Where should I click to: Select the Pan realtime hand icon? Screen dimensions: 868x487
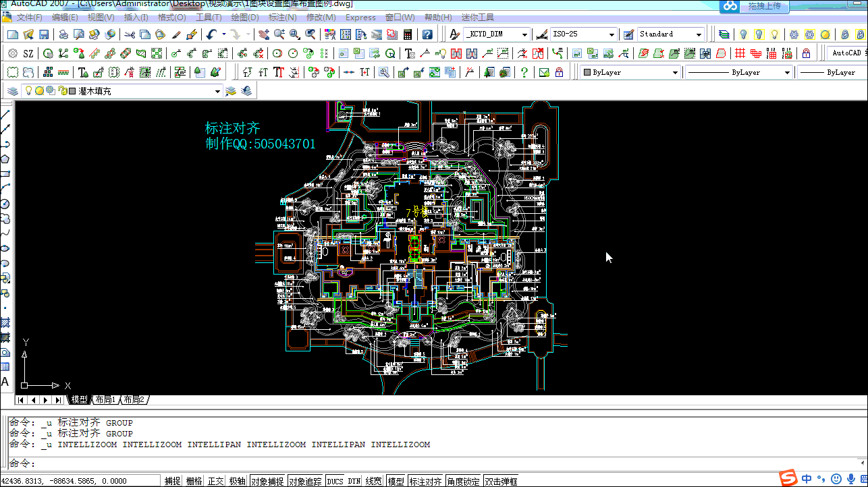pyautogui.click(x=263, y=34)
